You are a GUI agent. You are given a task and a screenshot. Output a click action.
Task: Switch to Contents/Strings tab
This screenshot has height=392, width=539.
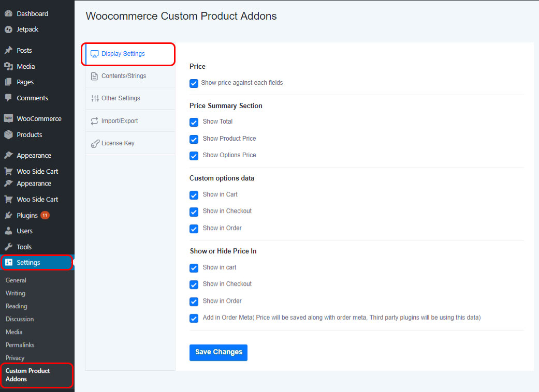click(x=130, y=76)
